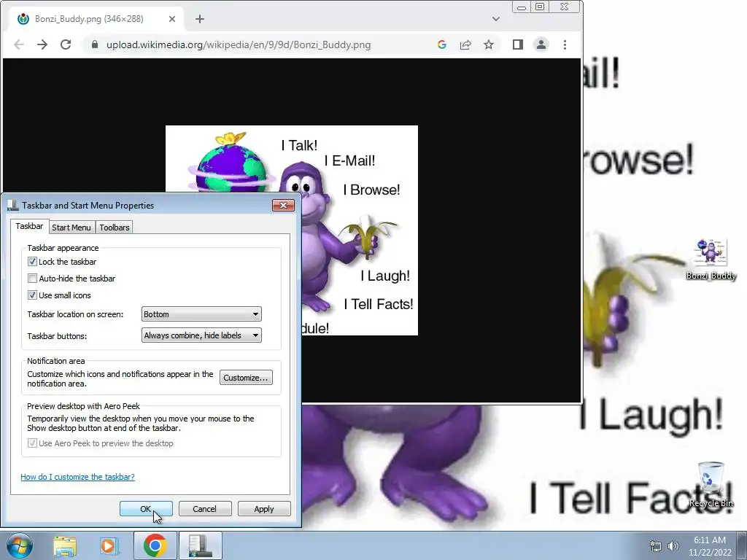Screen dimensions: 747x560
Task: Open How do I customize the taskbar link
Action: click(77, 477)
